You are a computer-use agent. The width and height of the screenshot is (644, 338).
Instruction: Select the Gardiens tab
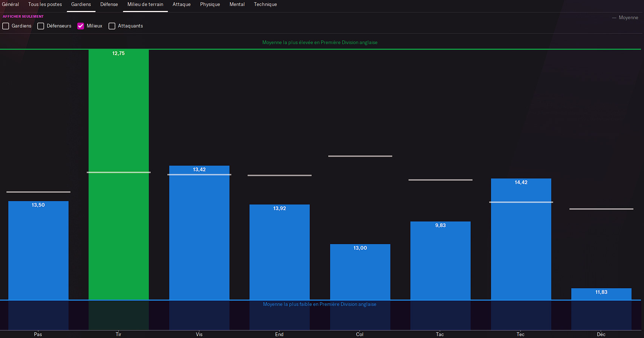81,5
